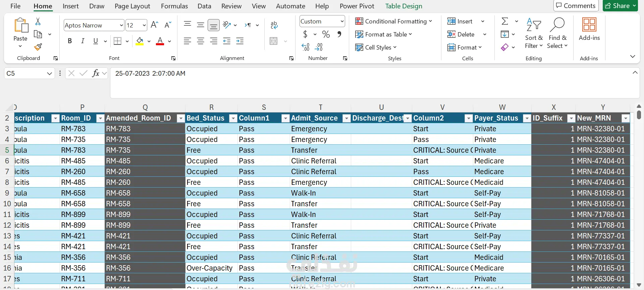The height and width of the screenshot is (290, 644).
Task: Open Add-ins panel
Action: click(589, 29)
